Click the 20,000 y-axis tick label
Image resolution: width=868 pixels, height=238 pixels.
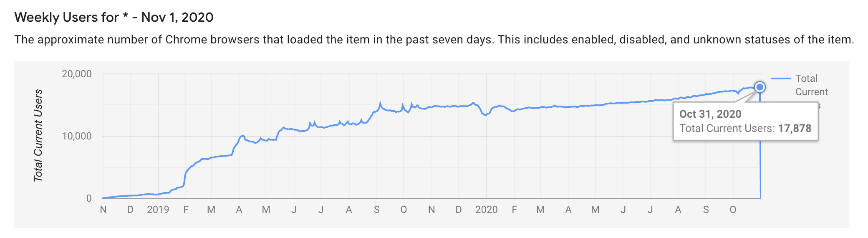click(77, 74)
